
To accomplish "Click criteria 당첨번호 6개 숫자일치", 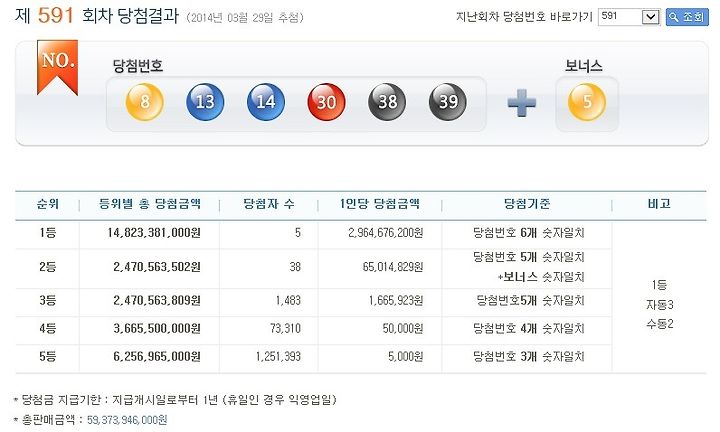I will (x=529, y=233).
